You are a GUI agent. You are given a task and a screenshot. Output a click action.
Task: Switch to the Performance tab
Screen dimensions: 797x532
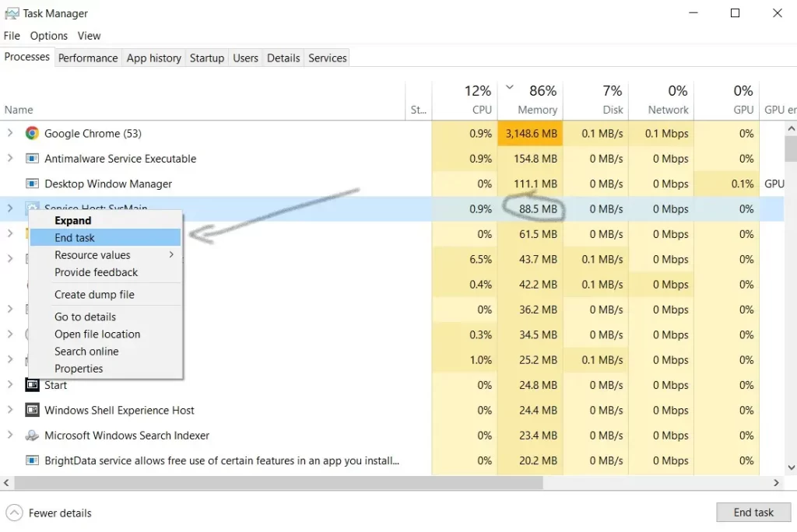click(x=88, y=58)
